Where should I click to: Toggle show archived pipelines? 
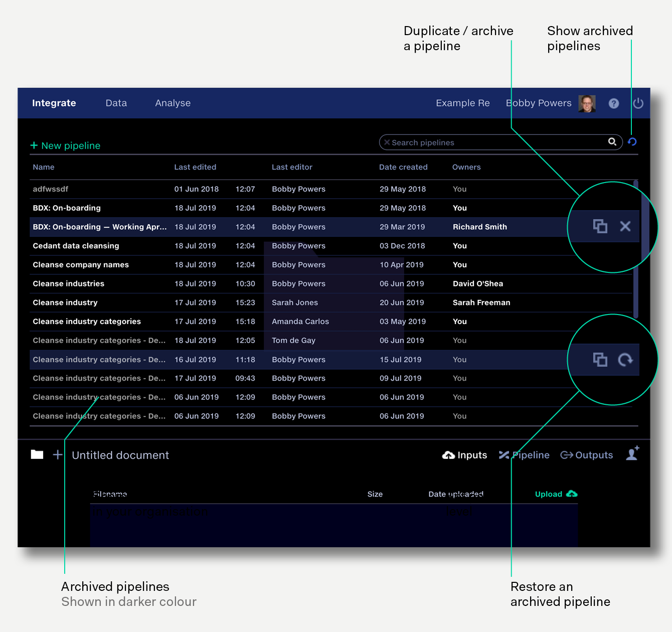tap(632, 142)
